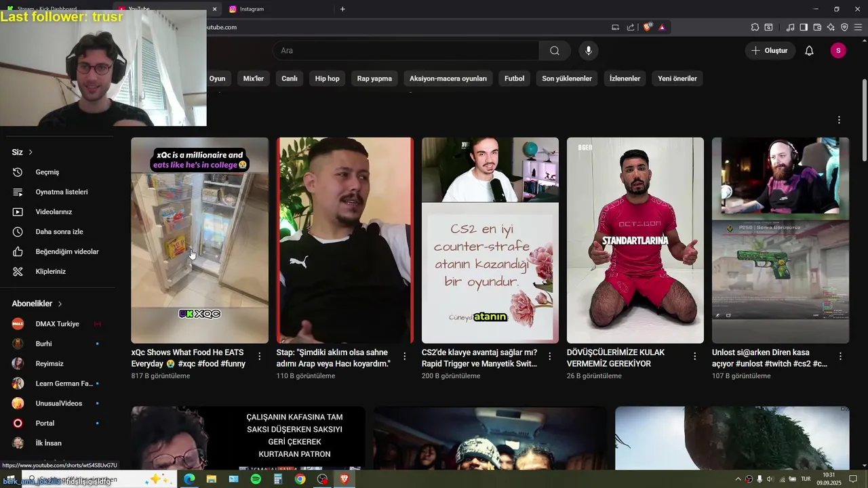This screenshot has height=488, width=868.
Task: Select the İzlenenler filter chip
Action: coord(625,79)
